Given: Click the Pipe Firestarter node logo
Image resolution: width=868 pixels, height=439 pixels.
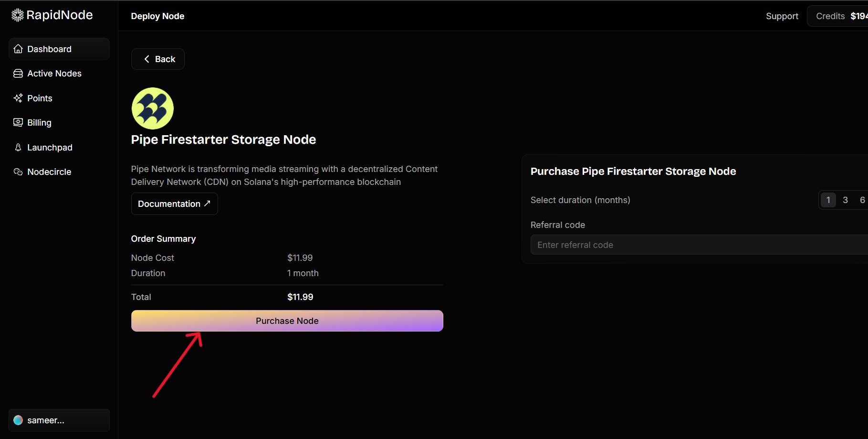Looking at the screenshot, I should [153, 108].
